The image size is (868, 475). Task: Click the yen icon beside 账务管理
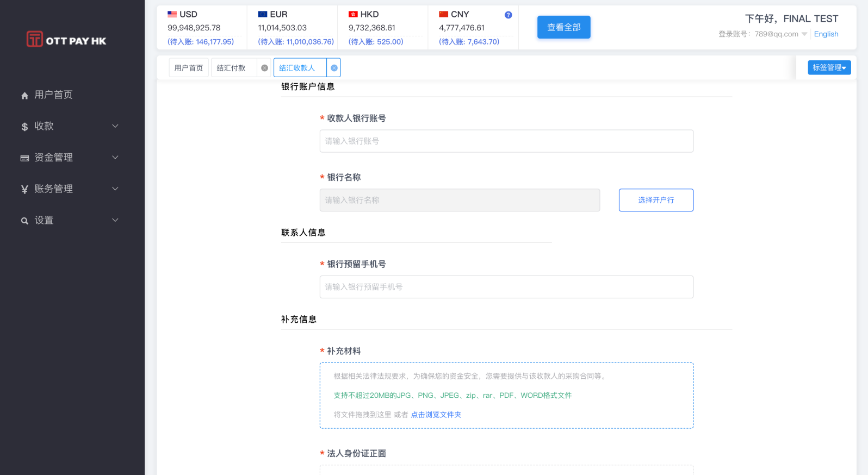(24, 189)
